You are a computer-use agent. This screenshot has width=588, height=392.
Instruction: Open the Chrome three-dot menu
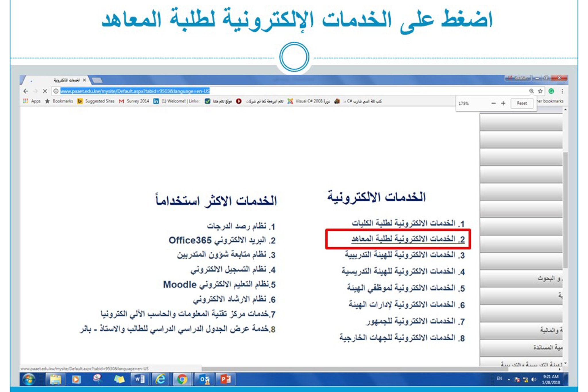click(x=562, y=91)
